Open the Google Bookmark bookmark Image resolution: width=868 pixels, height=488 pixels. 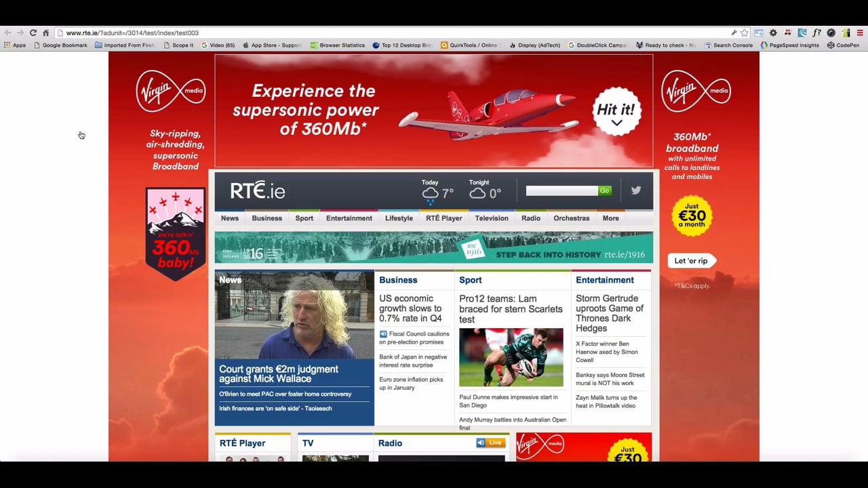point(60,45)
